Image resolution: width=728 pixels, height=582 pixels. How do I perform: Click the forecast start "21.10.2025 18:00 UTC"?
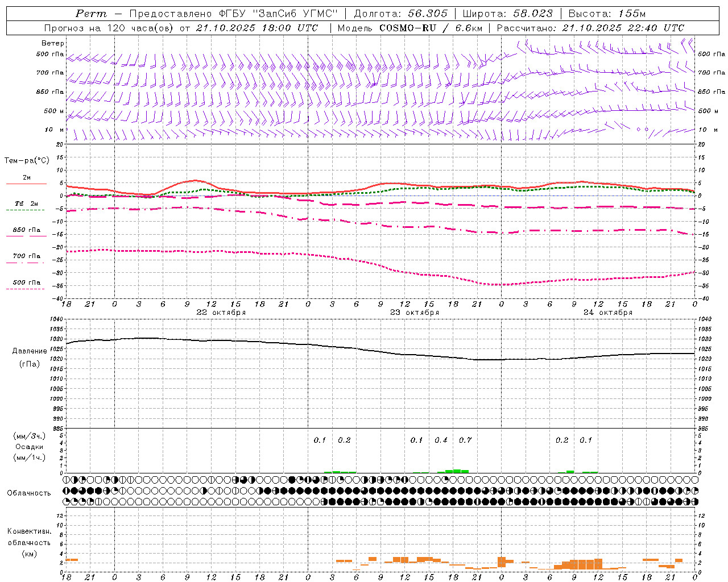click(x=257, y=28)
